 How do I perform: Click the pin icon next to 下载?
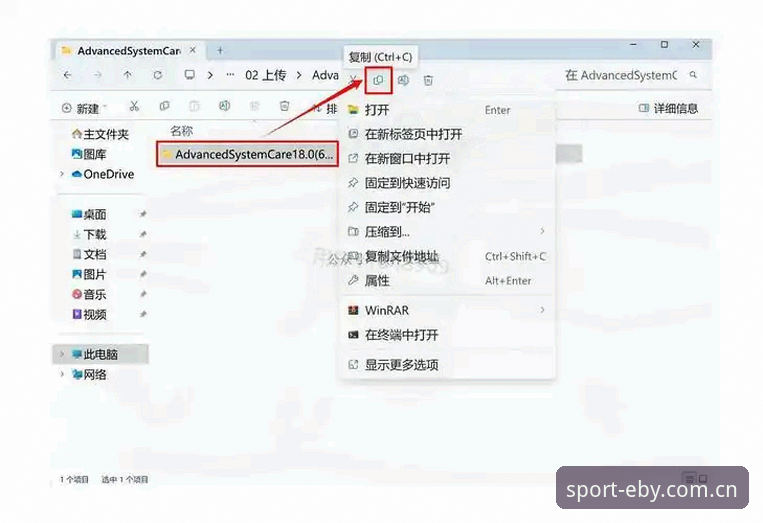pos(143,234)
